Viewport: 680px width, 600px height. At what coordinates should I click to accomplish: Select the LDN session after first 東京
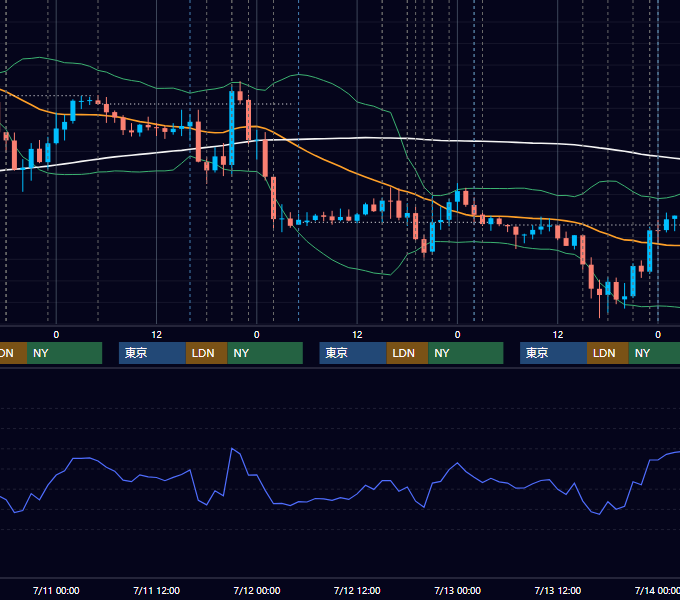[206, 353]
